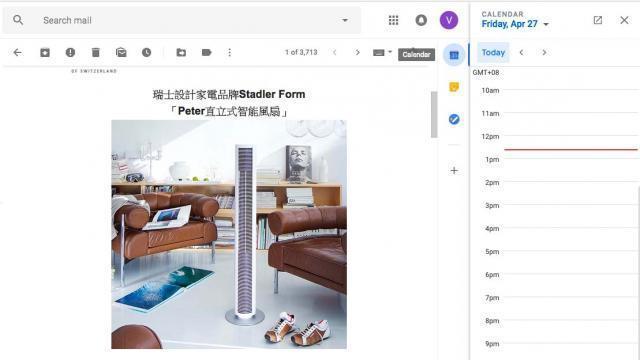Focus the Search mail field

[x=182, y=20]
